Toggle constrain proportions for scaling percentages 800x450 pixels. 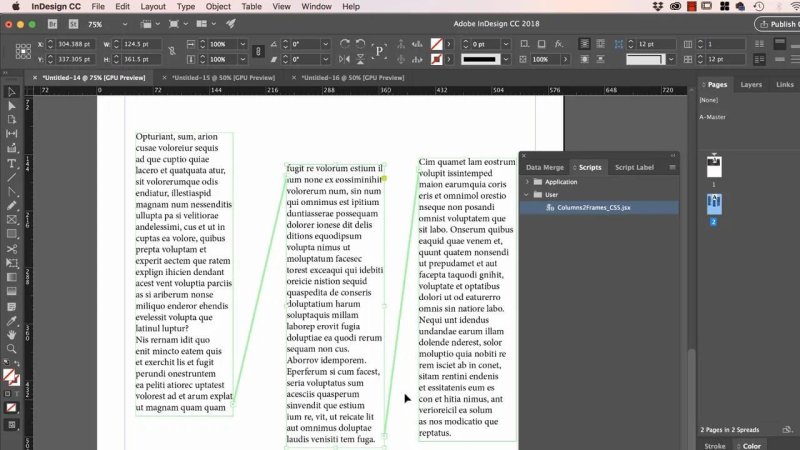tap(258, 52)
